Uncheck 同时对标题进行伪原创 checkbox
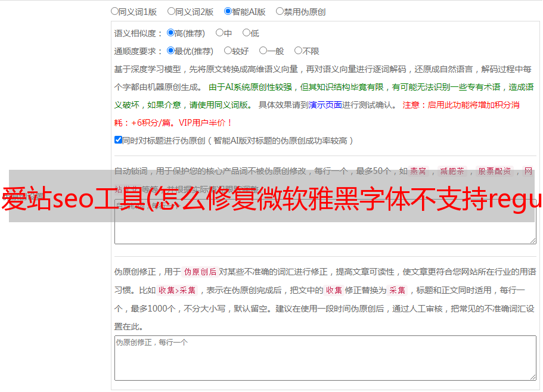This screenshot has height=392, width=543. pyautogui.click(x=118, y=140)
